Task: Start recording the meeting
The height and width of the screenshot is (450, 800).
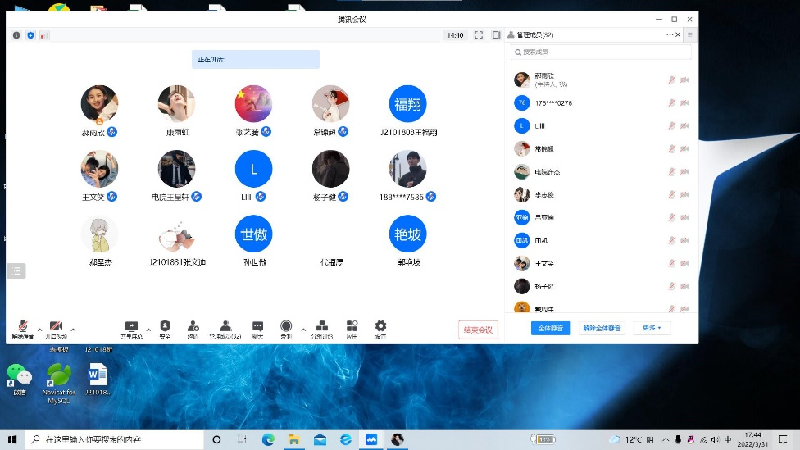Action: point(286,327)
